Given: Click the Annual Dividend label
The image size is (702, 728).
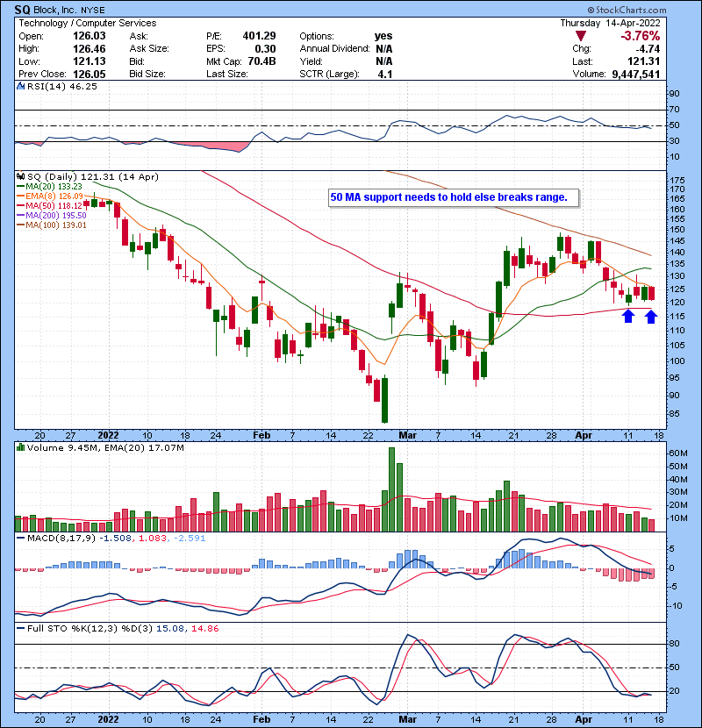Looking at the screenshot, I should coord(334,49).
